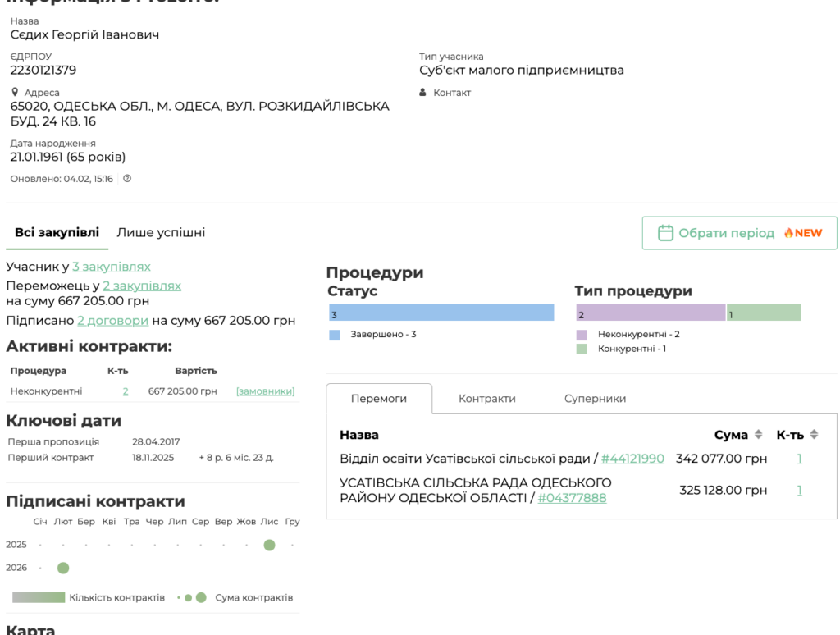Click the map pin icon beside Адреса
Screen dimensions: 840x635
[15, 93]
